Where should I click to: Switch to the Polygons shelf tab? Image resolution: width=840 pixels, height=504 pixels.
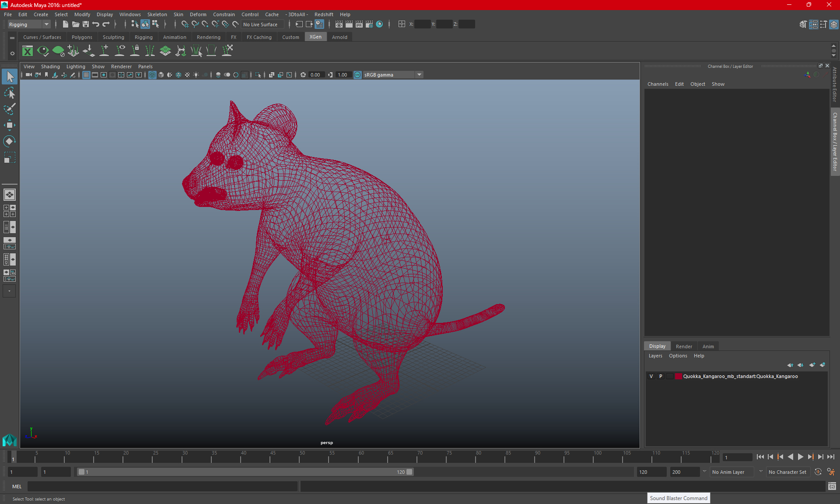click(x=82, y=37)
